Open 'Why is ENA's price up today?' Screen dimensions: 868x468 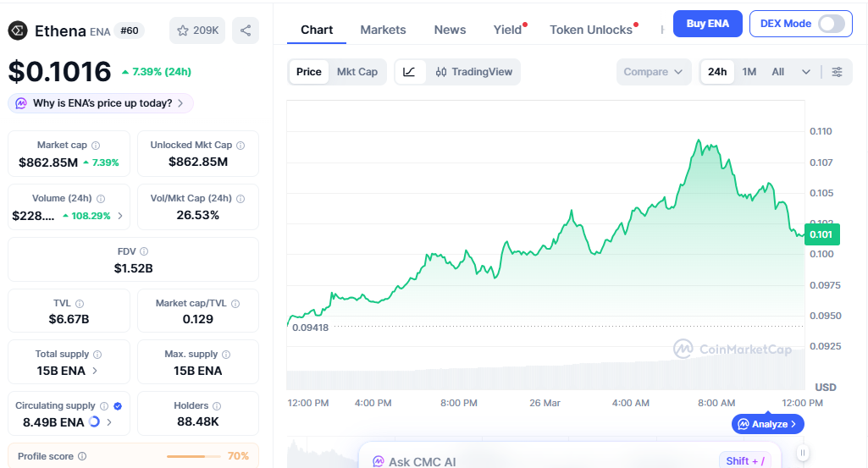(101, 103)
